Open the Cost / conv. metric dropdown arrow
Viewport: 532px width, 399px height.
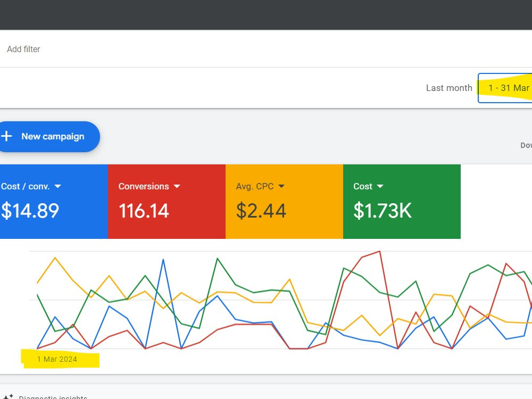pos(57,186)
